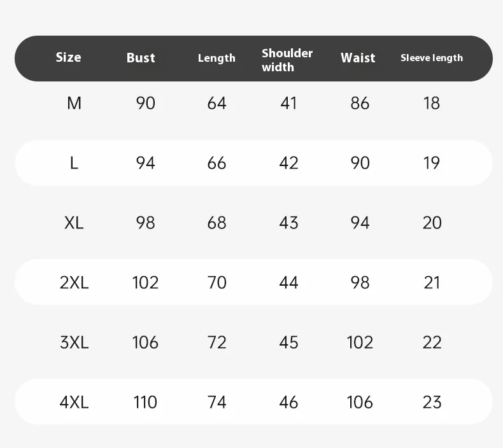Image resolution: width=503 pixels, height=448 pixels.
Task: Select the 2XL size row label
Action: [x=74, y=283]
